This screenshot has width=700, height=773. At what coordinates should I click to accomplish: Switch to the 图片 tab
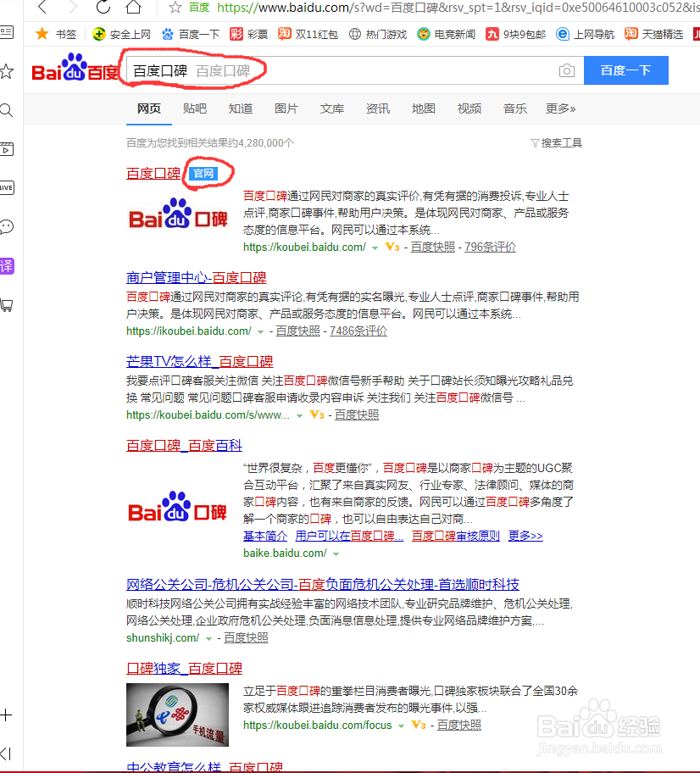click(286, 108)
